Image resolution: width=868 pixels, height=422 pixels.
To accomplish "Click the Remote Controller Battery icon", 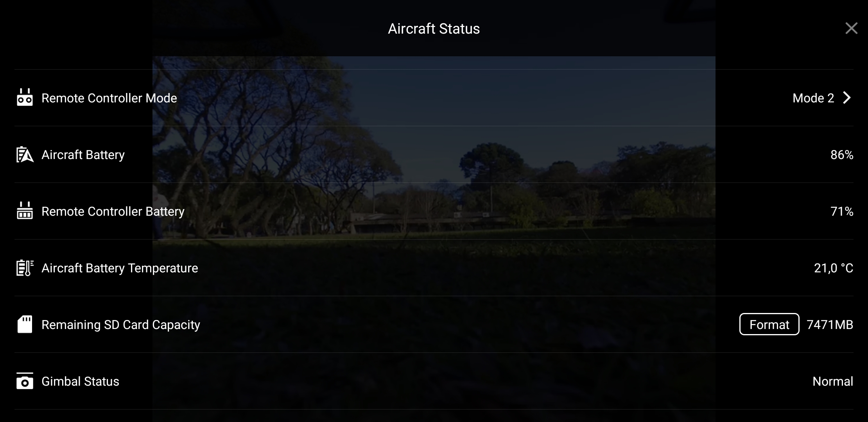I will [25, 211].
